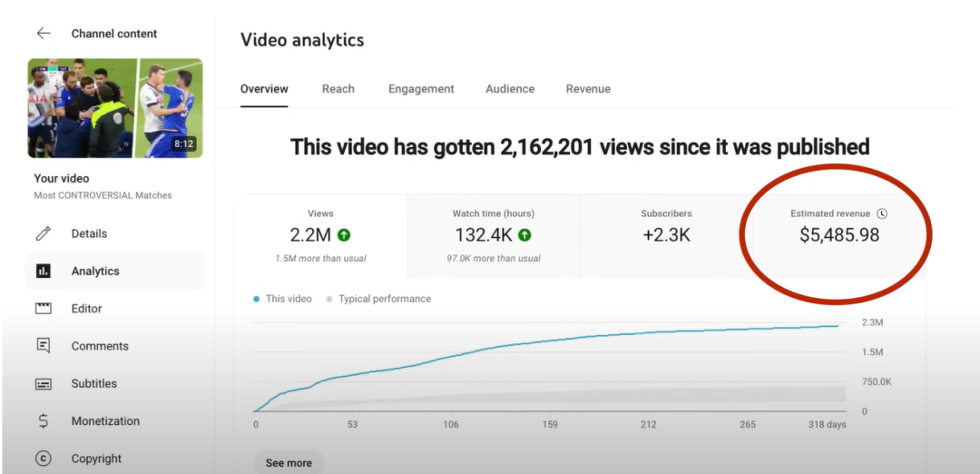Select the Watch time (hours) card

click(x=493, y=235)
